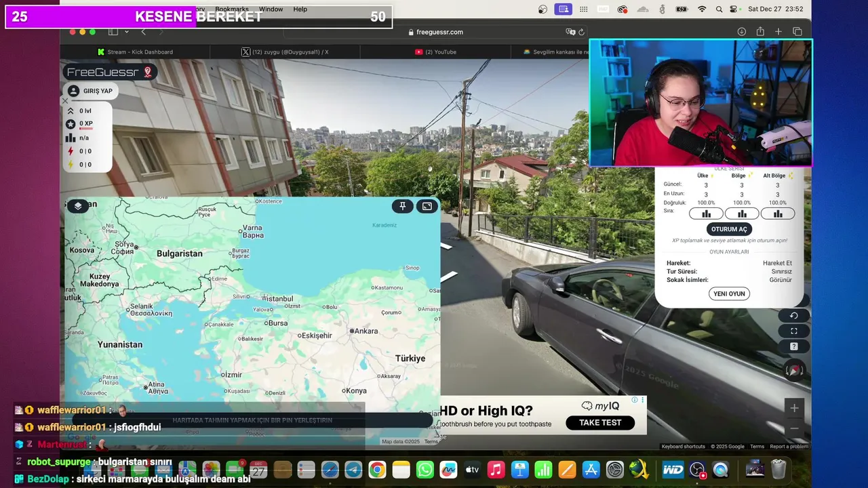This screenshot has height=488, width=868.
Task: Close the player stats panel
Action: tap(65, 101)
